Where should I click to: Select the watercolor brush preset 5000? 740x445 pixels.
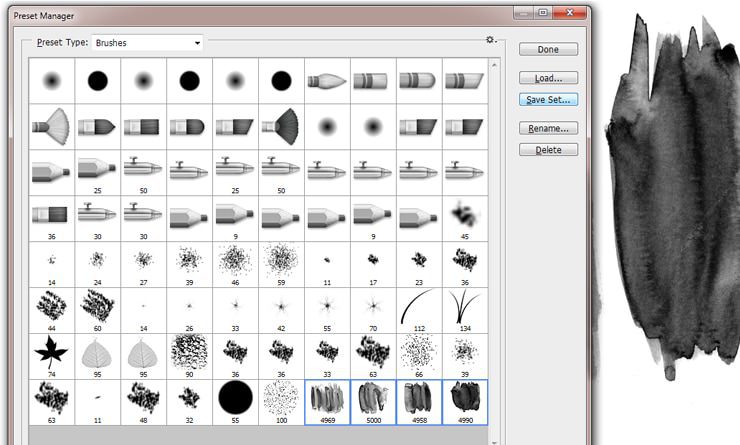pyautogui.click(x=373, y=402)
